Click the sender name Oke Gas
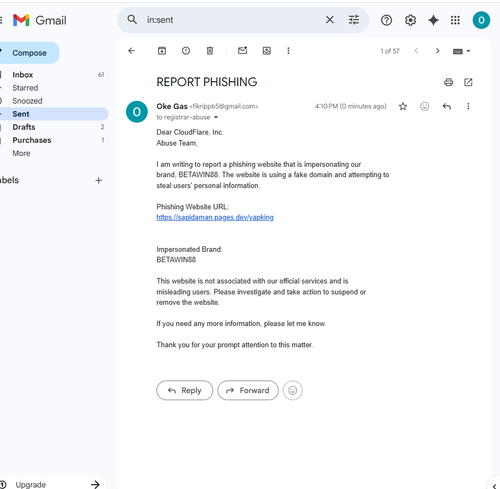500x489 pixels. (x=172, y=106)
